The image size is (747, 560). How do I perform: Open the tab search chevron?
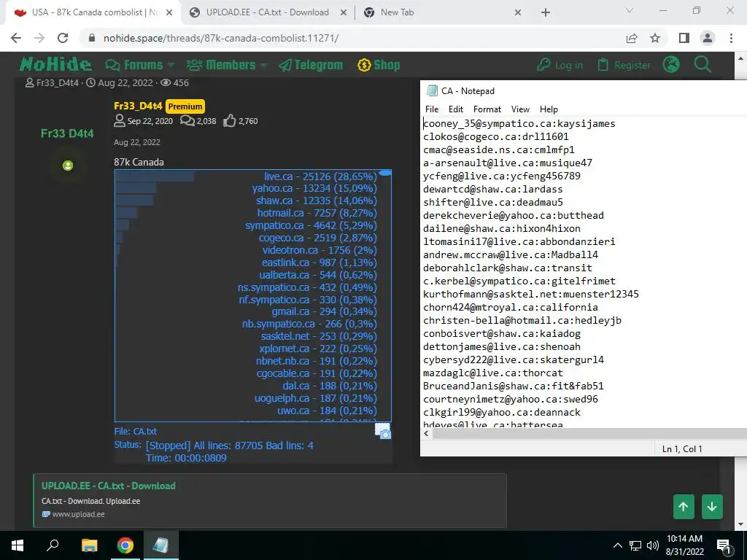pyautogui.click(x=630, y=10)
